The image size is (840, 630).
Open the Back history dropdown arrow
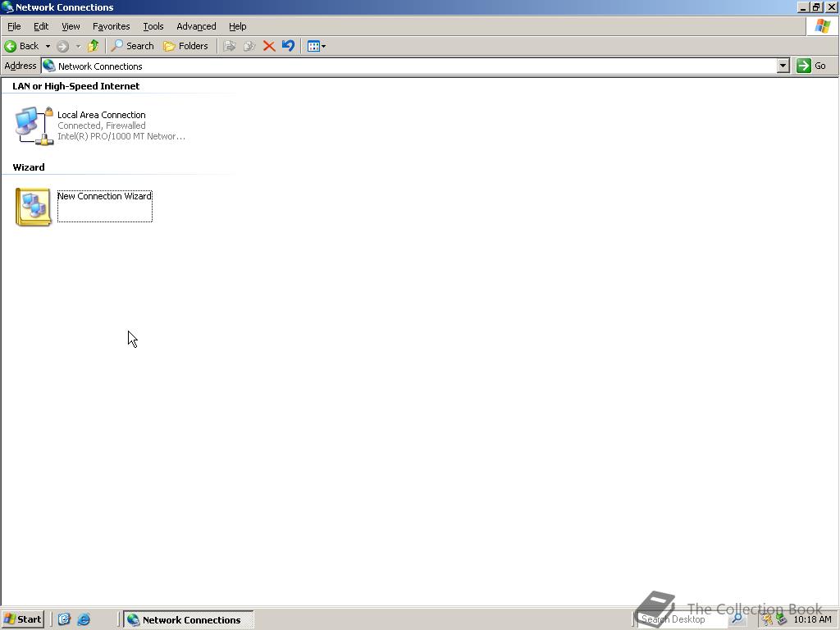pos(48,46)
